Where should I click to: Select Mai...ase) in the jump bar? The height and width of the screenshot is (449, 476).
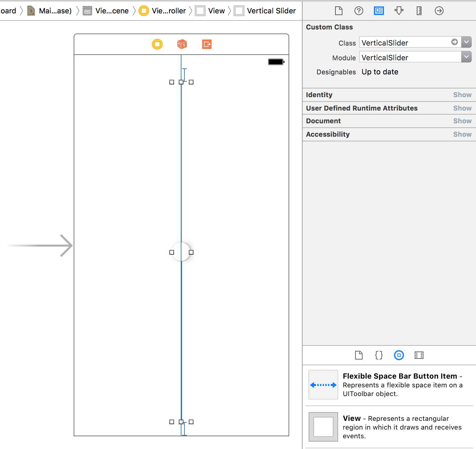pyautogui.click(x=49, y=11)
